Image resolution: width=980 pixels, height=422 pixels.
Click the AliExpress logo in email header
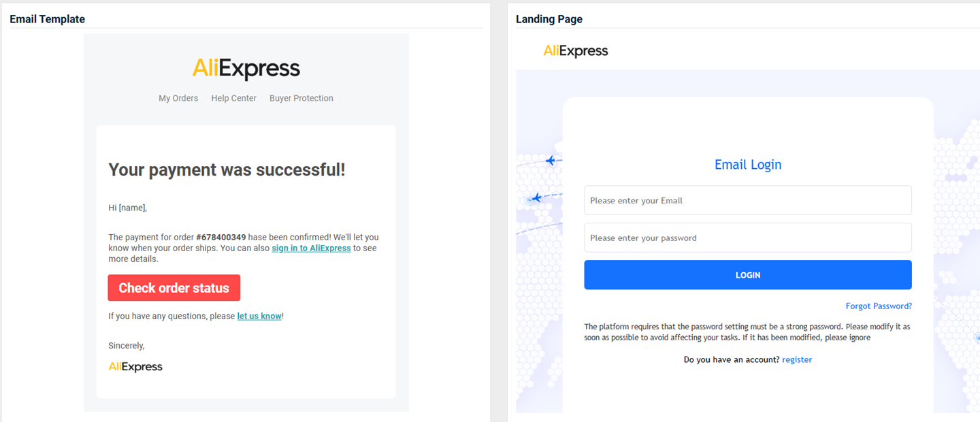[x=246, y=69]
